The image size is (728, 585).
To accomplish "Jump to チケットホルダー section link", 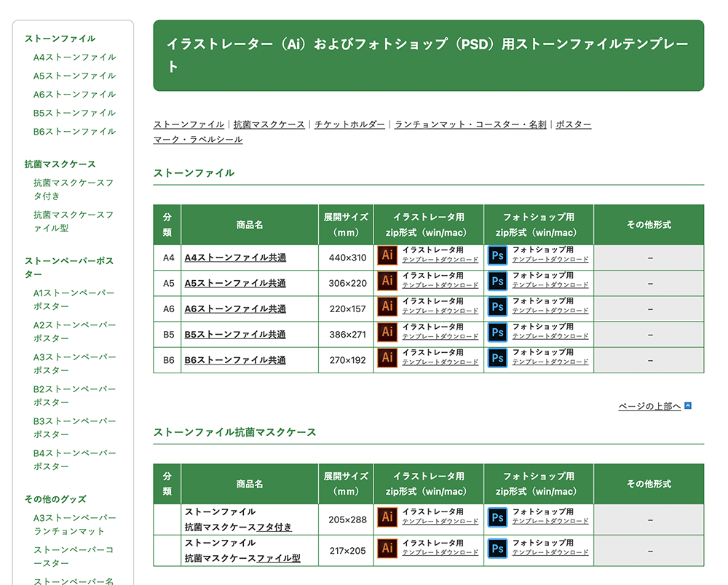I will pyautogui.click(x=349, y=124).
